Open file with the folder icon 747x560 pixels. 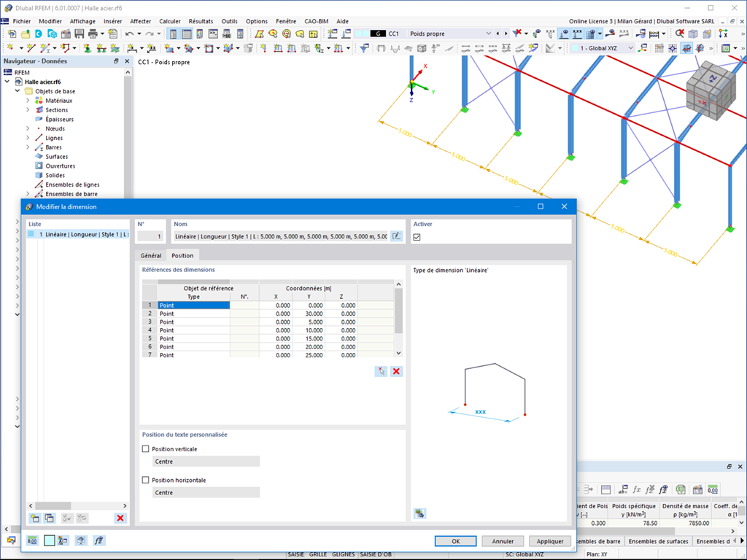click(26, 34)
